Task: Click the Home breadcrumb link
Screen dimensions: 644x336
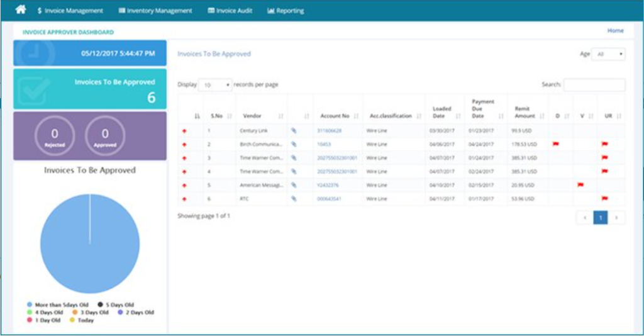Action: point(615,31)
